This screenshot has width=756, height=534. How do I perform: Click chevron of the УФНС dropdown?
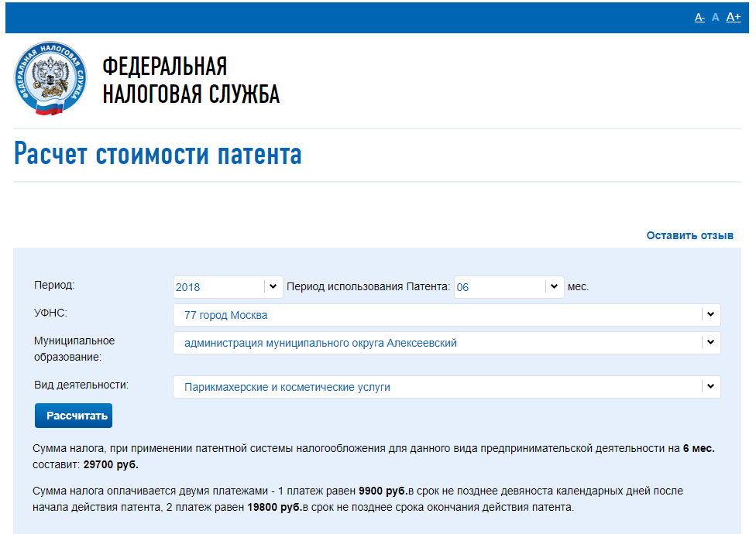[710, 314]
